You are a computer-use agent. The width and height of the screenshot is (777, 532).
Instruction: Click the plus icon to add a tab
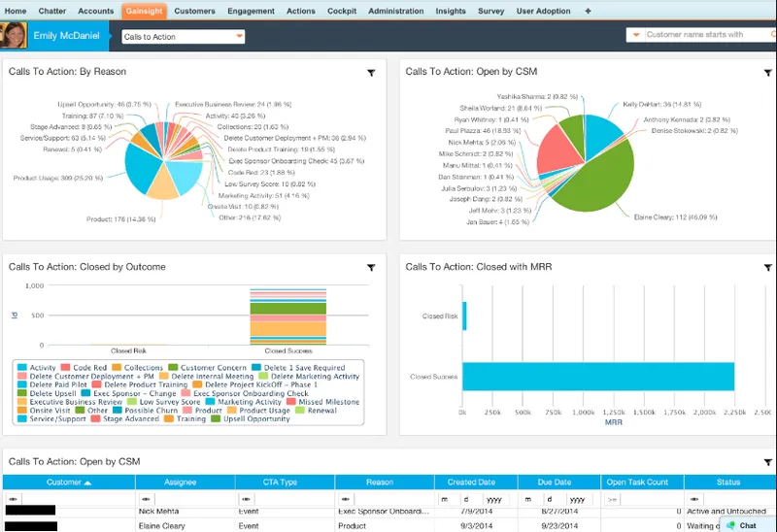click(588, 11)
